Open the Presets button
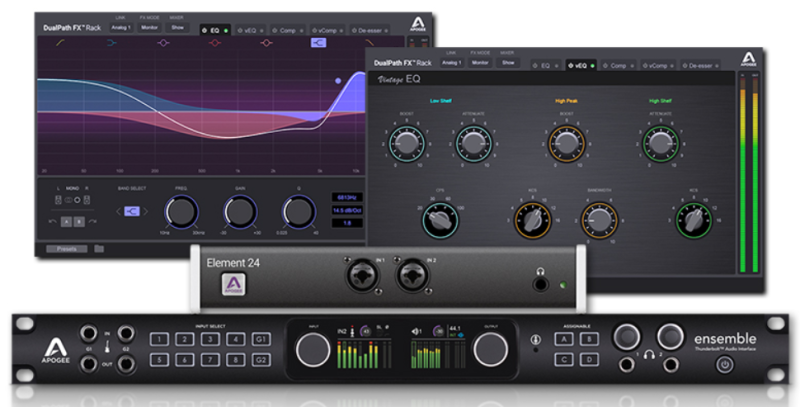The width and height of the screenshot is (800, 407). click(x=66, y=249)
